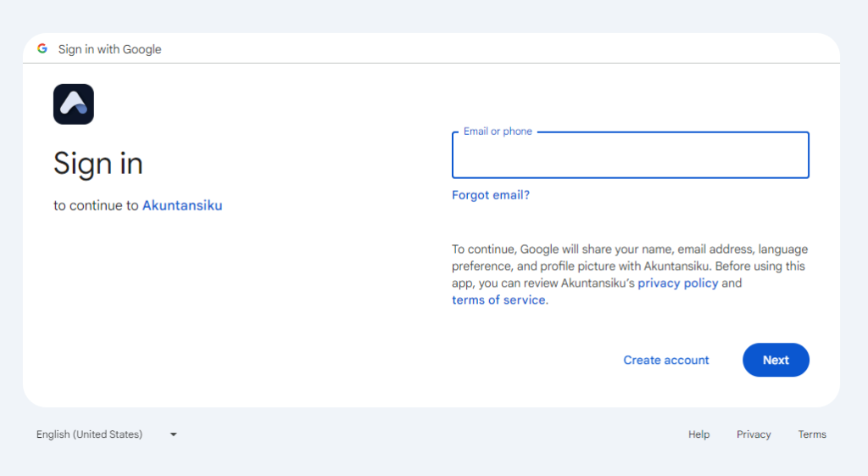Open the Akuntansiku app name link

182,205
